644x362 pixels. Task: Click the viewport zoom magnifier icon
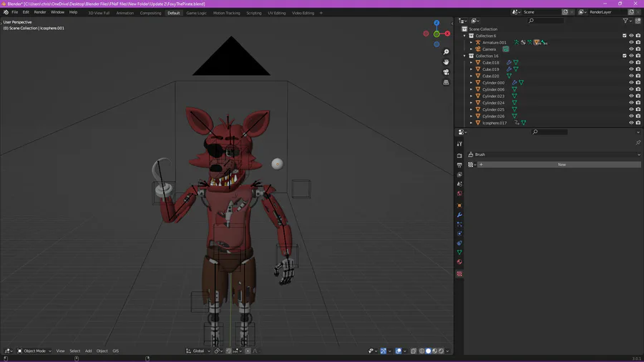446,52
